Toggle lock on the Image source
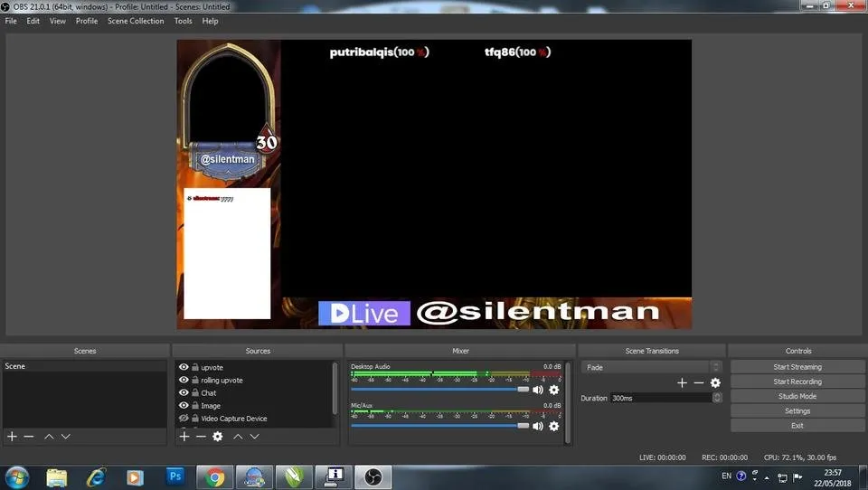 click(x=195, y=405)
